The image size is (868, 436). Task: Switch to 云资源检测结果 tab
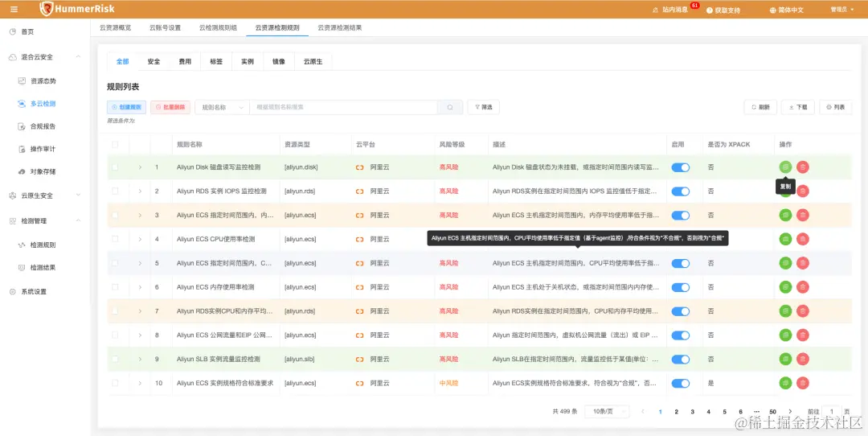click(340, 27)
